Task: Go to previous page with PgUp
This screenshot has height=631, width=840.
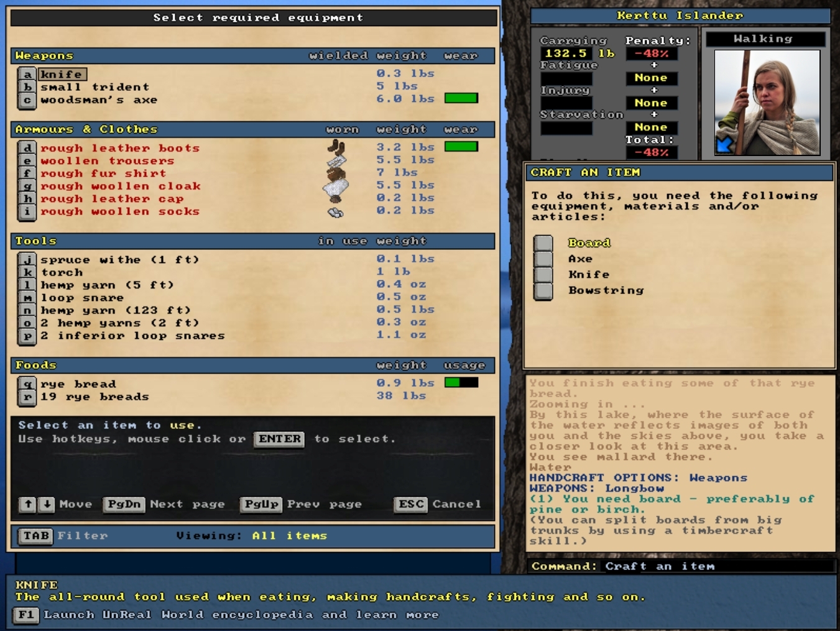Action: (261, 504)
